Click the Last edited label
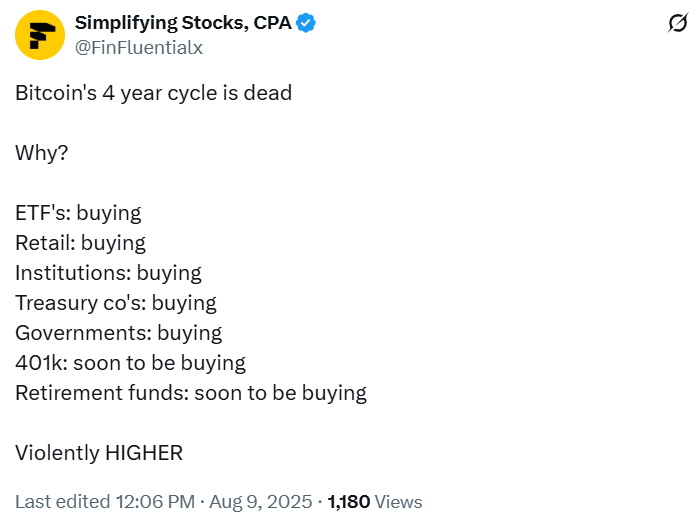Viewport: 700px width, 522px height. [x=62, y=501]
